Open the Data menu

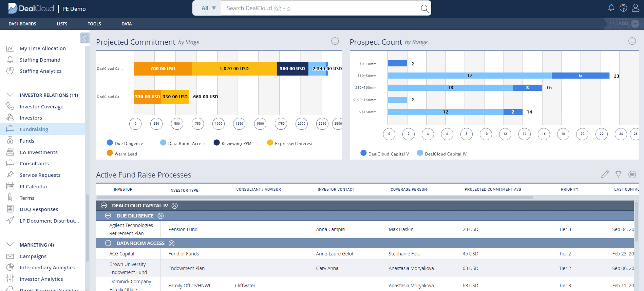[x=127, y=24]
